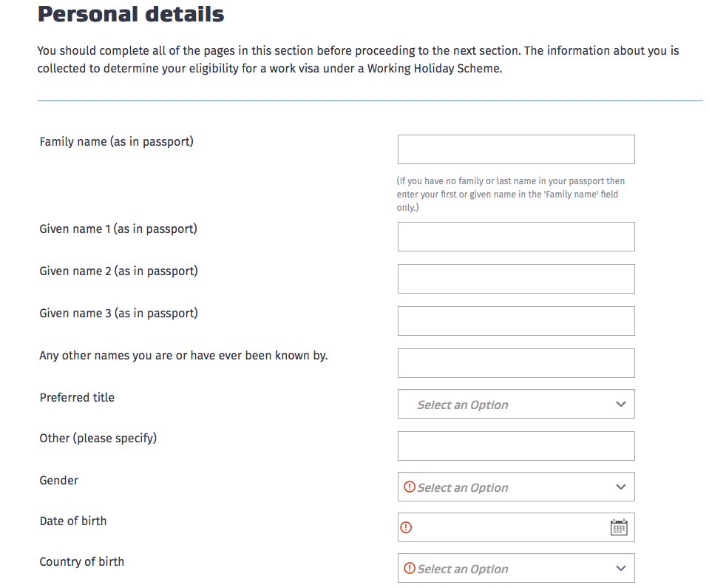Expand the Gender dropdown chevron arrow
The height and width of the screenshot is (588, 709).
tap(621, 487)
